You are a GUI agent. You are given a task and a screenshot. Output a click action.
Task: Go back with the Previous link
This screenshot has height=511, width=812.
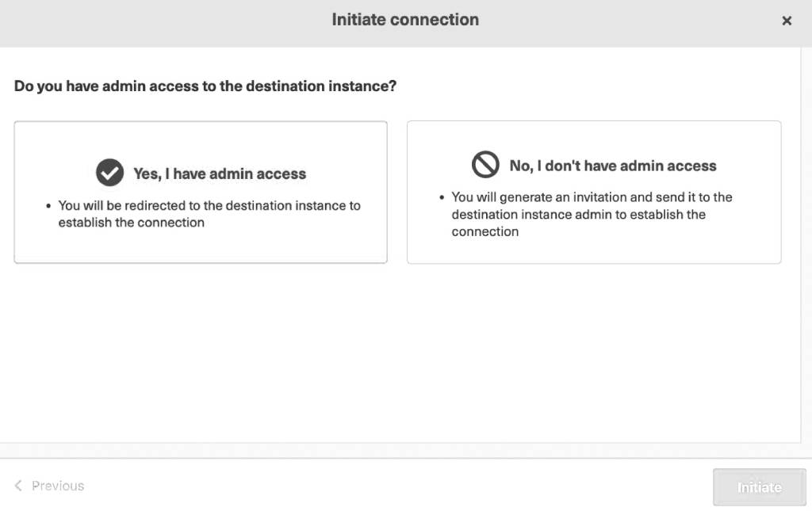pyautogui.click(x=49, y=486)
